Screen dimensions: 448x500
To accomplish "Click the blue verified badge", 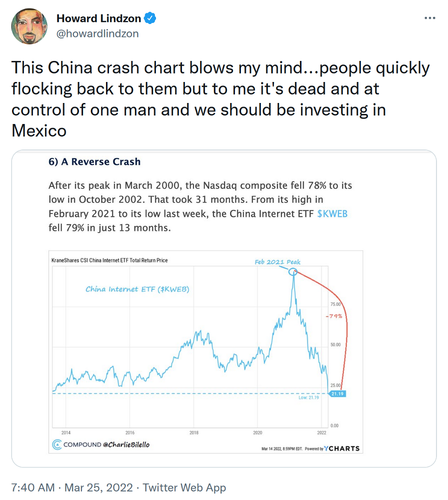I will (x=150, y=18).
